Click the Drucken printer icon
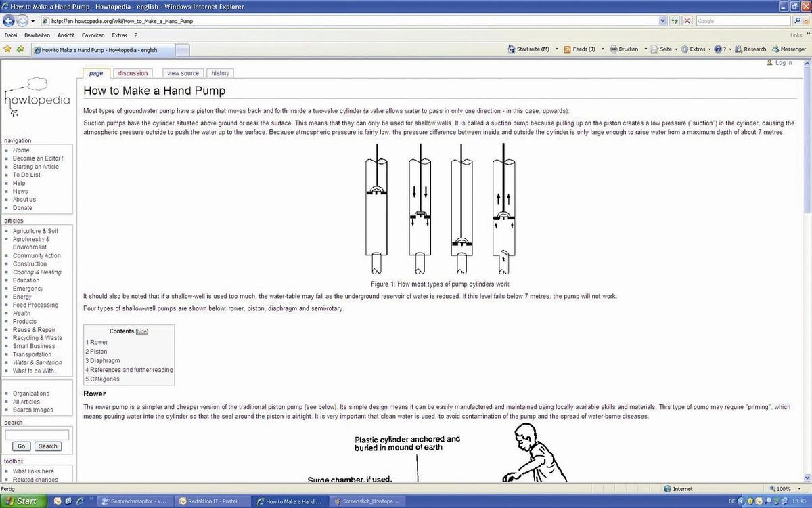This screenshot has height=508, width=812. (613, 49)
